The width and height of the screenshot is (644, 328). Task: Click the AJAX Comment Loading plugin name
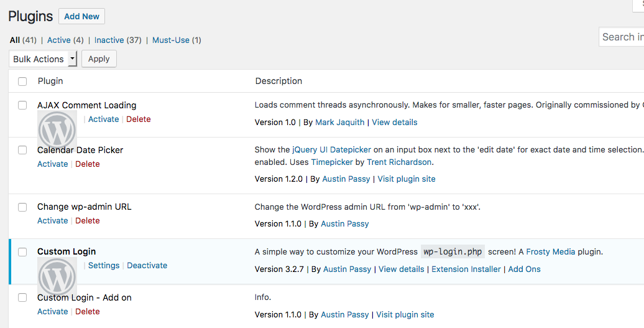tap(86, 105)
